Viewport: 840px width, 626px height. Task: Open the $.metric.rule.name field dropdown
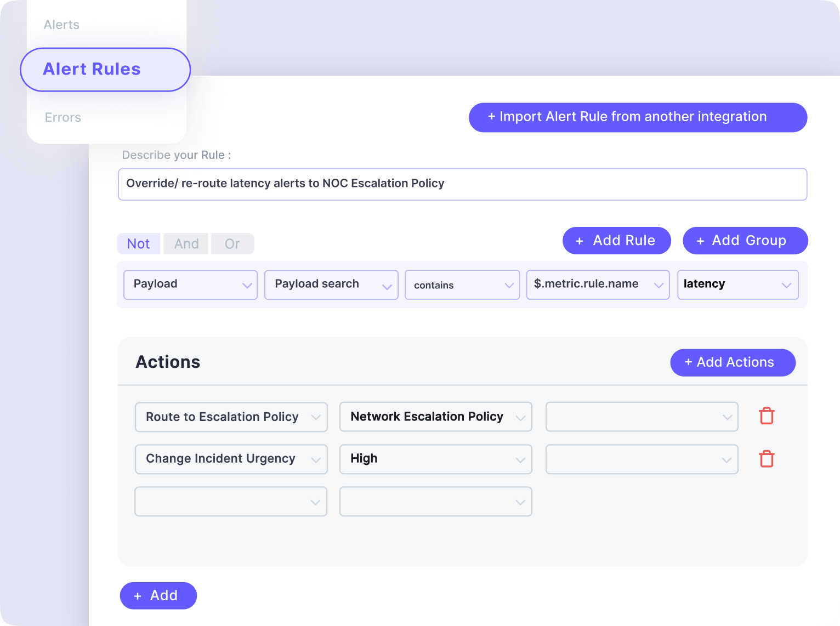click(x=597, y=284)
